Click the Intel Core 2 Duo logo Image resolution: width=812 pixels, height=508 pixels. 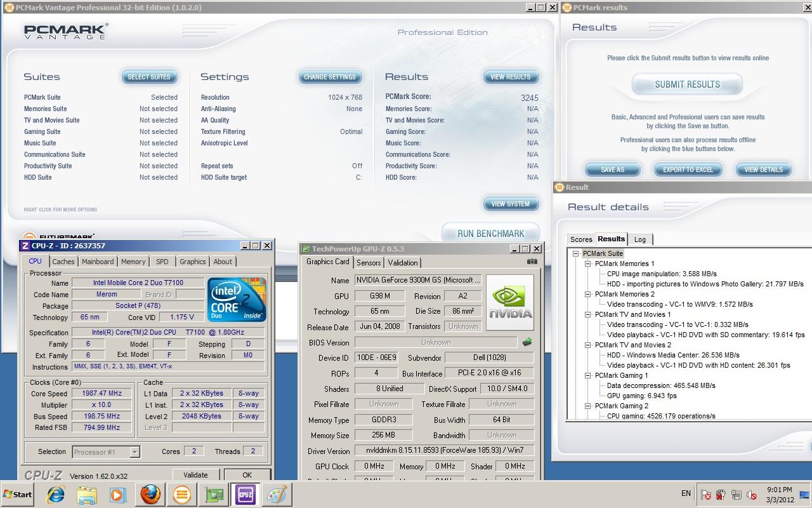coord(237,299)
